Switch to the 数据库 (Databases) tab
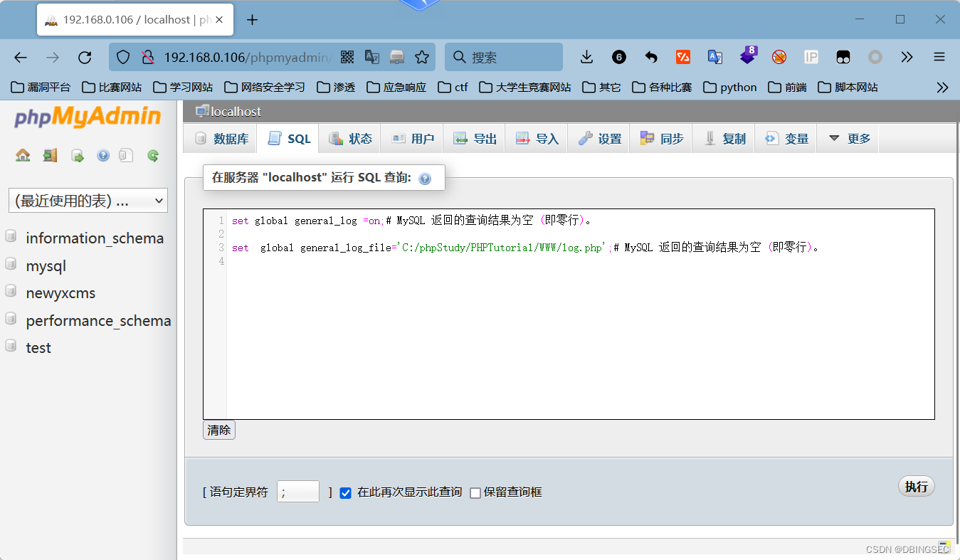This screenshot has height=560, width=960. click(221, 139)
